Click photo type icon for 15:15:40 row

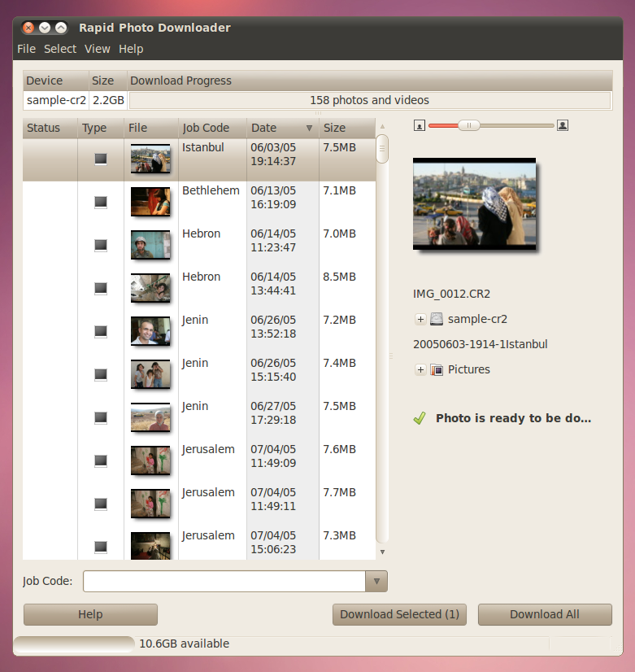(101, 374)
